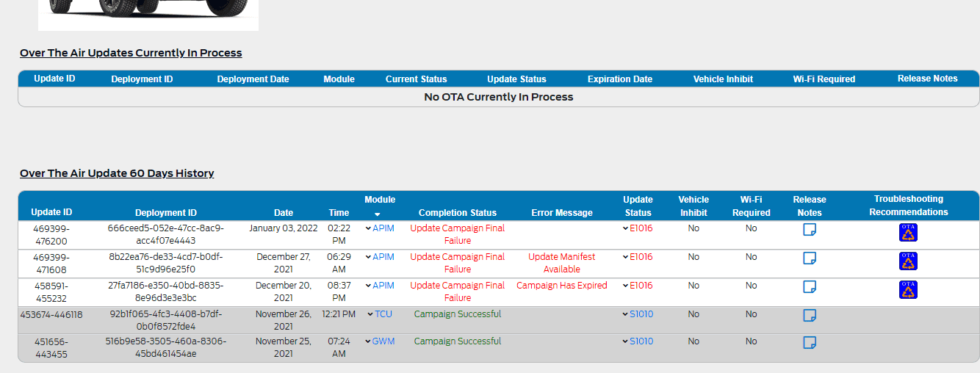Click Over The Air Update 60 Days History heading
The height and width of the screenshot is (373, 980).
point(117,173)
